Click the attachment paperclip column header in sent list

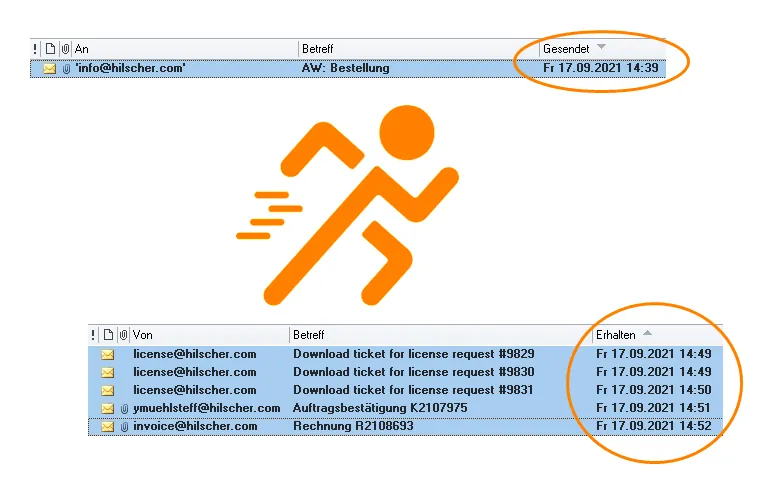click(65, 49)
